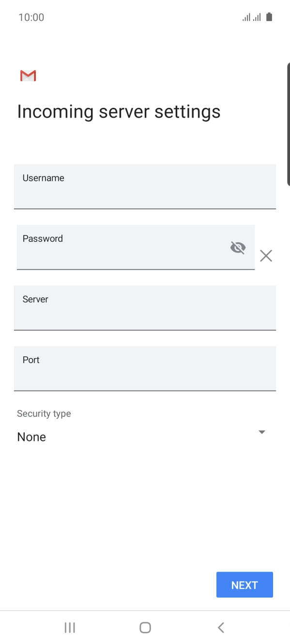The width and height of the screenshot is (290, 644).
Task: Click the clear password X icon
Action: (266, 256)
